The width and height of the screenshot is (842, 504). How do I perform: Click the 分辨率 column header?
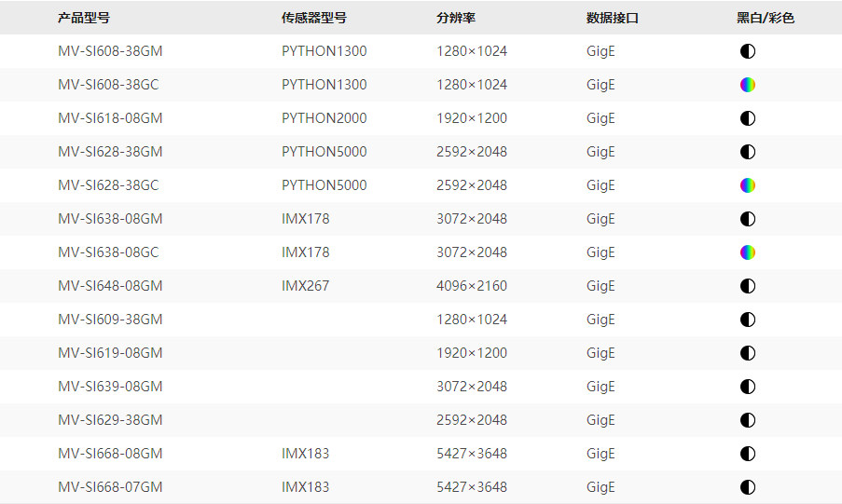[456, 18]
